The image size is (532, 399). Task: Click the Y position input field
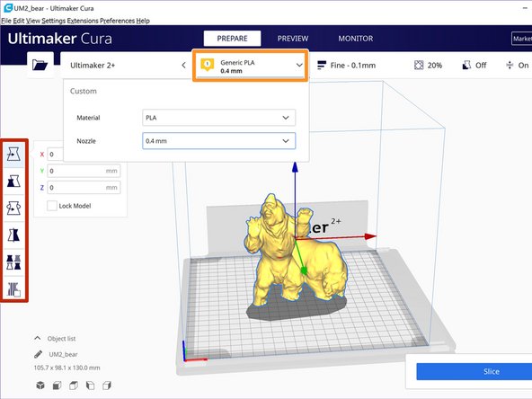pyautogui.click(x=84, y=171)
